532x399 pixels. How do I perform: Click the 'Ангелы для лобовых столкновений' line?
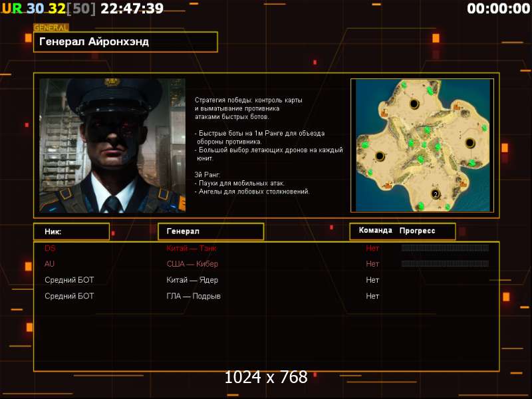coord(252,192)
